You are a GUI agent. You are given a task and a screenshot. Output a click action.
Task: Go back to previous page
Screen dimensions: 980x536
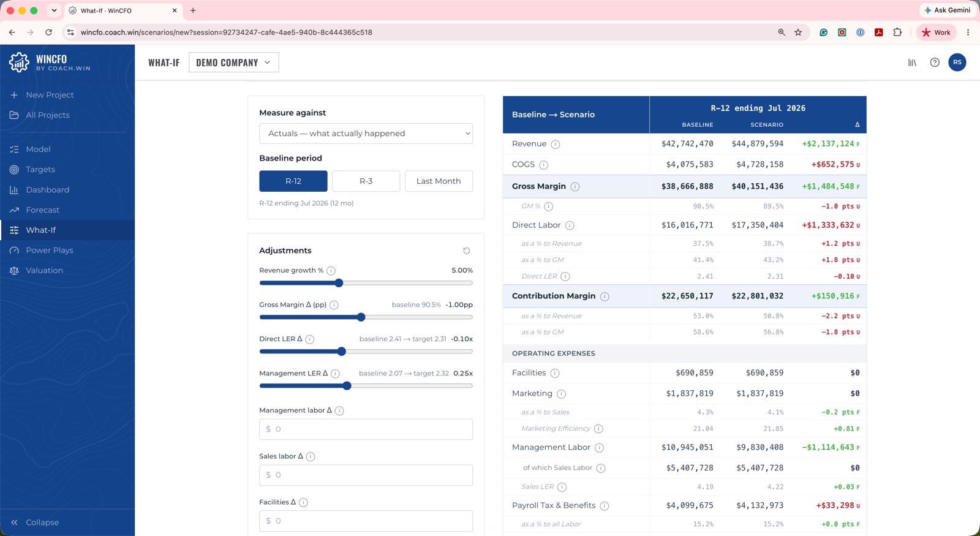(12, 32)
